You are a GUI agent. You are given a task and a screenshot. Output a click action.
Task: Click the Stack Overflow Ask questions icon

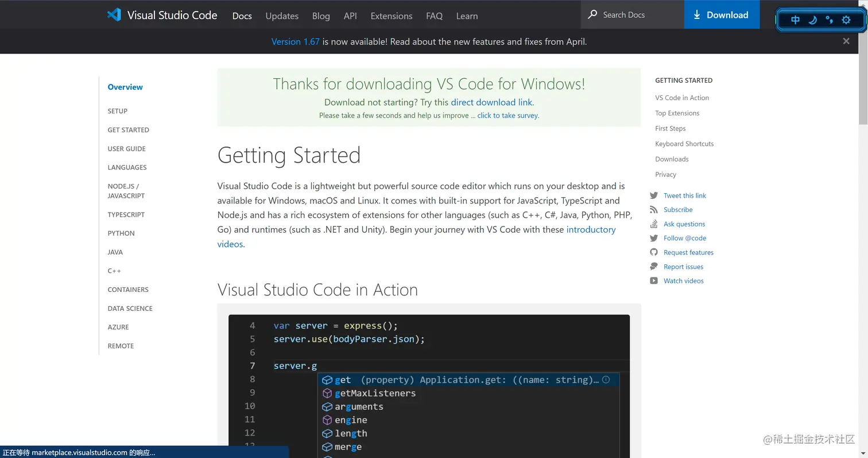(654, 224)
